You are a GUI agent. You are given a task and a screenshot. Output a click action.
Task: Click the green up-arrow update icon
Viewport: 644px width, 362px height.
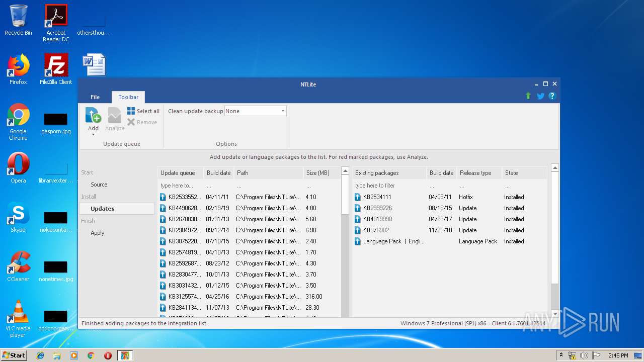528,96
